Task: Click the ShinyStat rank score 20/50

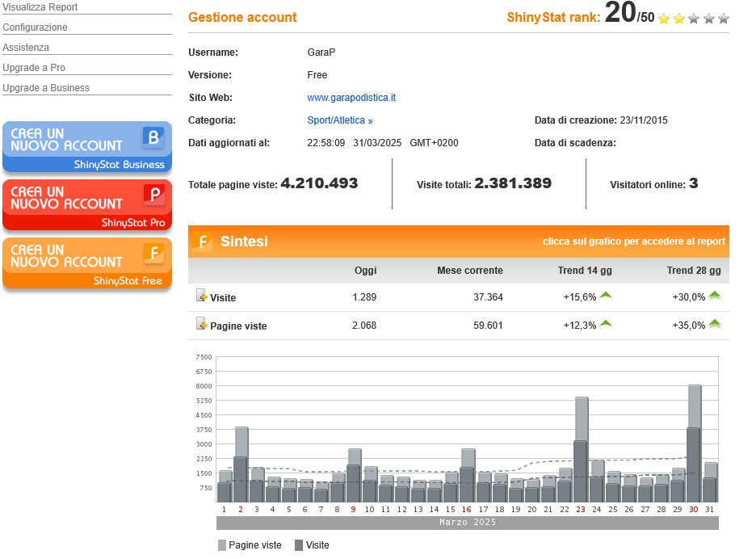Action: [629, 13]
